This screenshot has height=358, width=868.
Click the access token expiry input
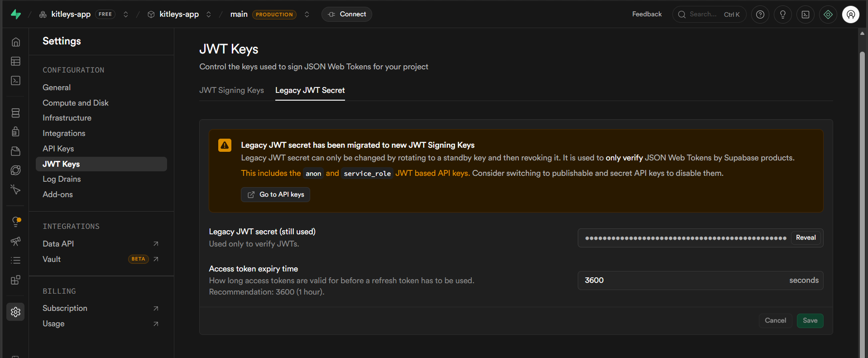pos(700,281)
